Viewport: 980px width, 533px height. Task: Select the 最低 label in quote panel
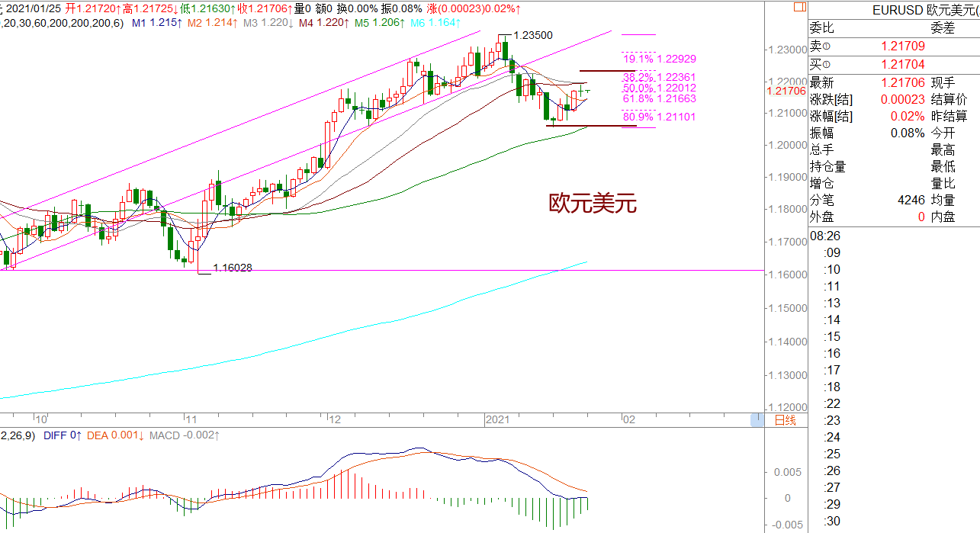tap(943, 166)
